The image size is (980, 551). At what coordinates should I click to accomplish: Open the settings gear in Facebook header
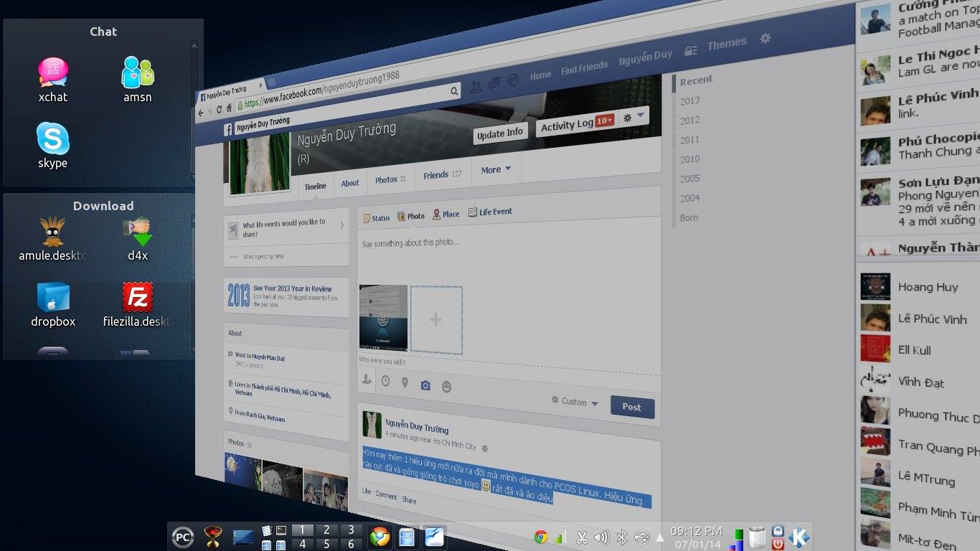pos(765,38)
